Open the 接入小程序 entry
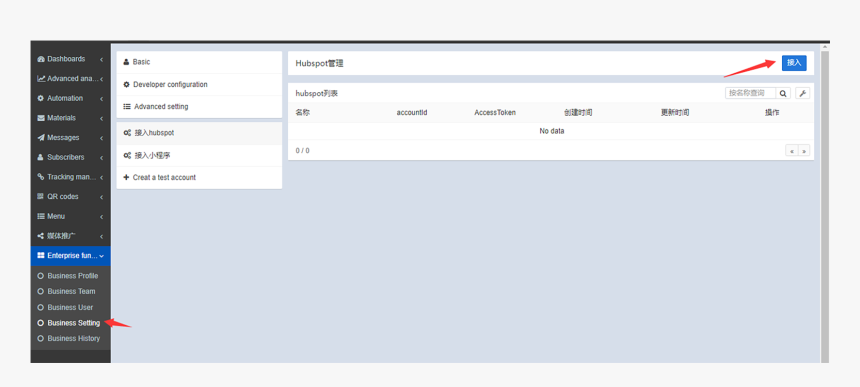The image size is (860, 387). (199, 156)
